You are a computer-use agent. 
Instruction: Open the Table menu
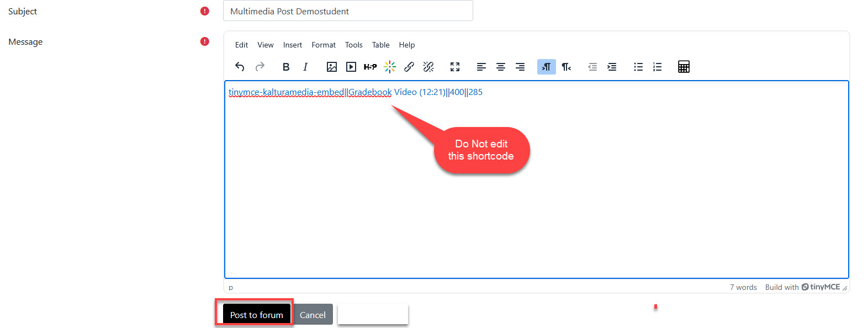coord(380,45)
